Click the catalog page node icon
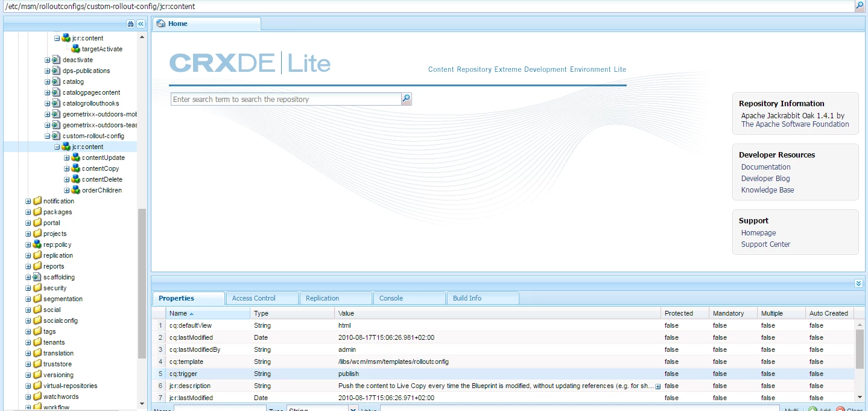This screenshot has height=411, width=868. tap(56, 81)
